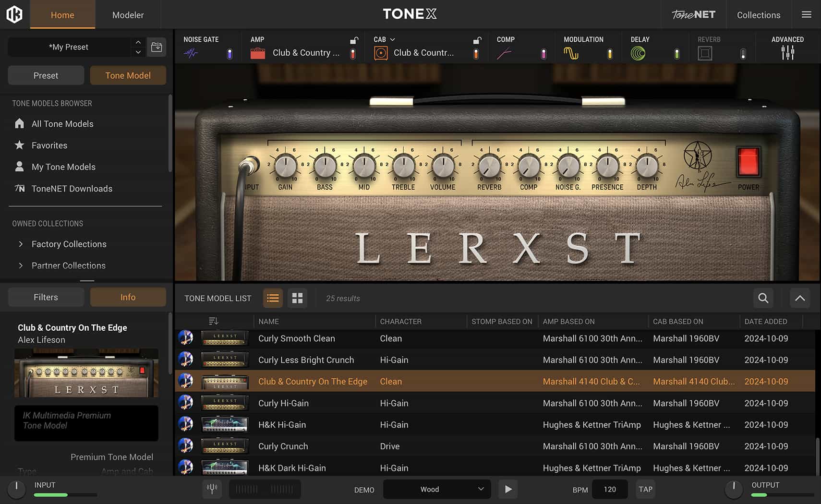
Task: Toggle the Comp power switch
Action: (x=543, y=54)
